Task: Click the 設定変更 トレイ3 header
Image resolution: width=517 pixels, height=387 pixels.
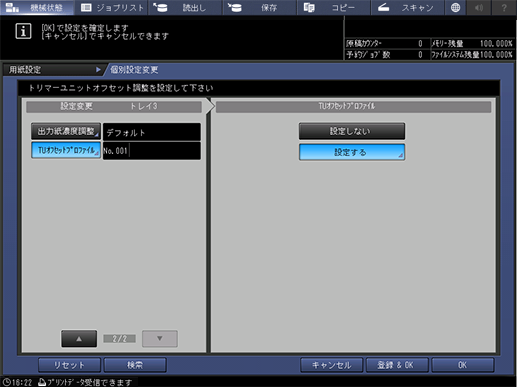Action: [x=114, y=107]
